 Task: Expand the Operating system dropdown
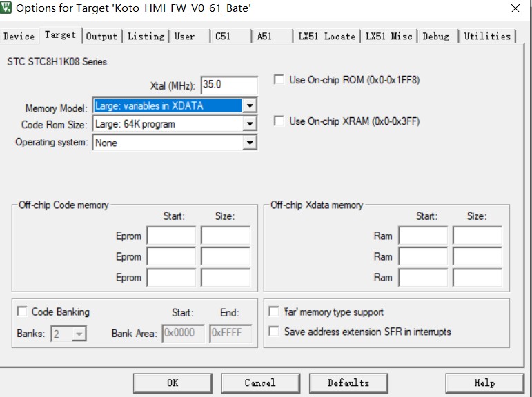coord(250,143)
